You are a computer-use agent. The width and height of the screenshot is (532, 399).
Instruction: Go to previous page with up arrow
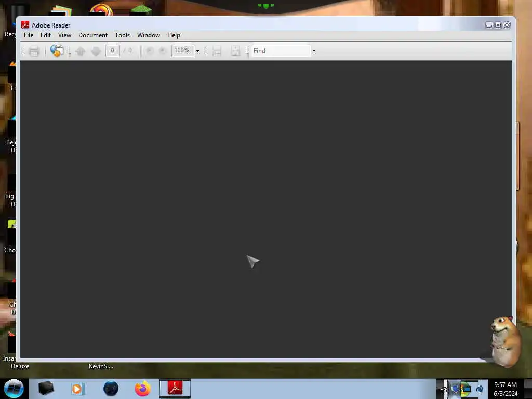pos(81,51)
